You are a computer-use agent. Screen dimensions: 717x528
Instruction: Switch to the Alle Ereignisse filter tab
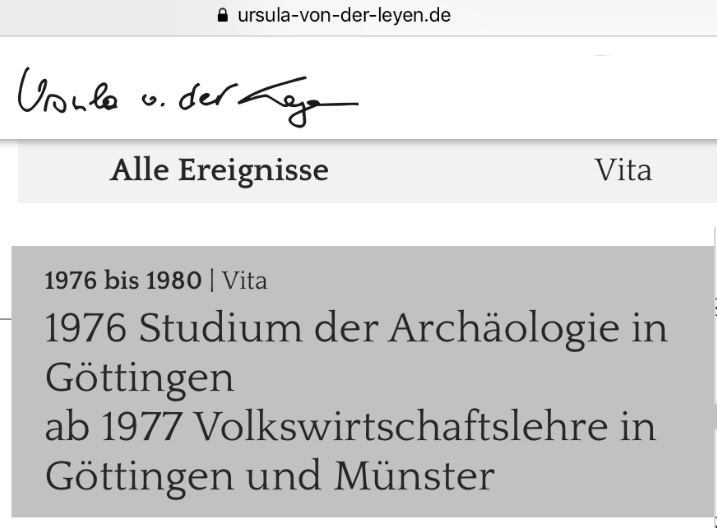tap(219, 171)
